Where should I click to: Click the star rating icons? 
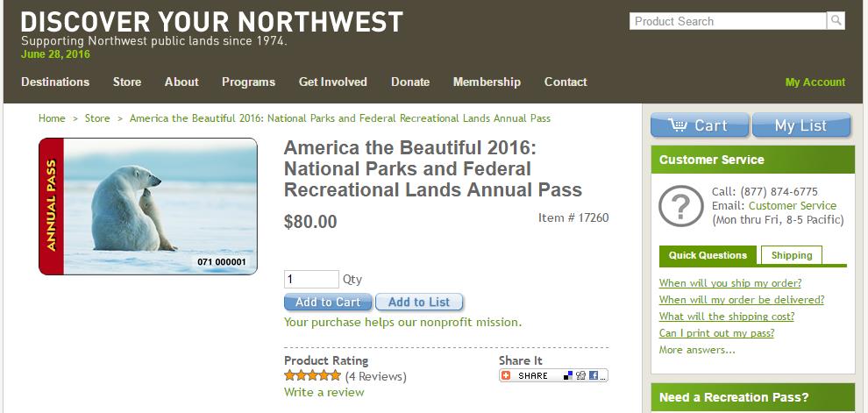click(312, 375)
